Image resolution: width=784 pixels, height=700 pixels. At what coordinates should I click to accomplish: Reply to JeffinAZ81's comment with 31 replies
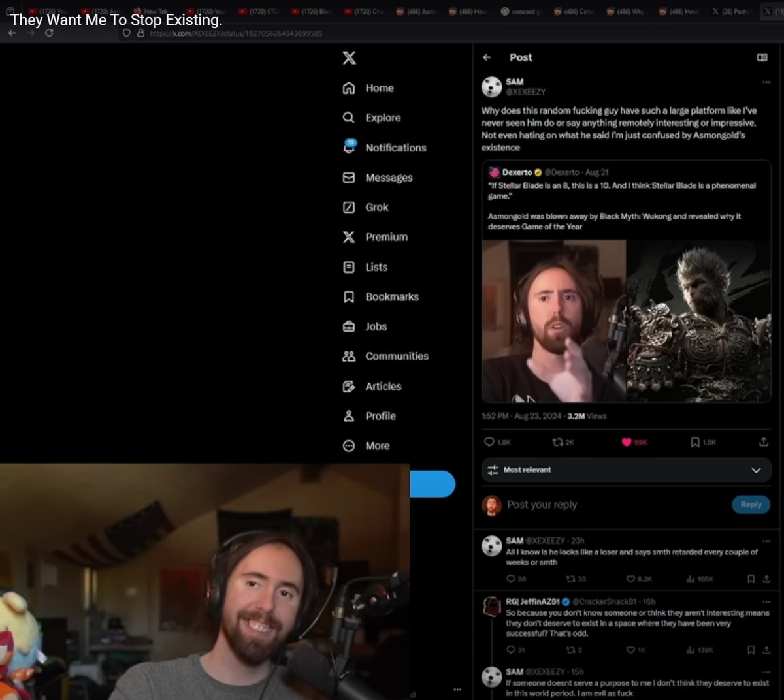tap(511, 650)
